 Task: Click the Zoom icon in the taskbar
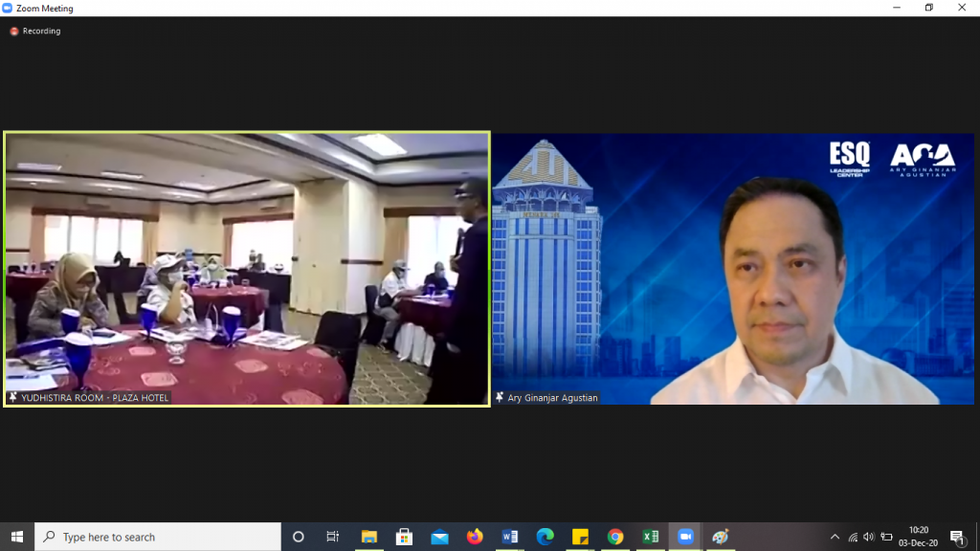[685, 537]
